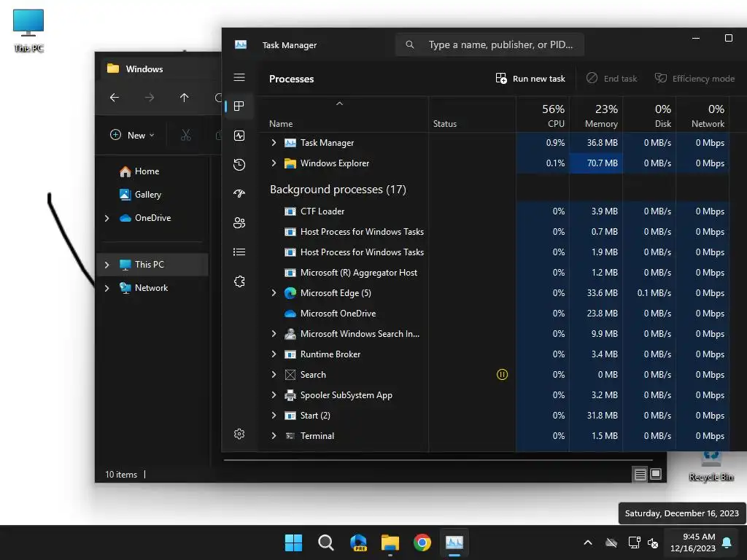747x560 pixels.
Task: Click back arrow in Windows Explorer window
Action: [115, 98]
